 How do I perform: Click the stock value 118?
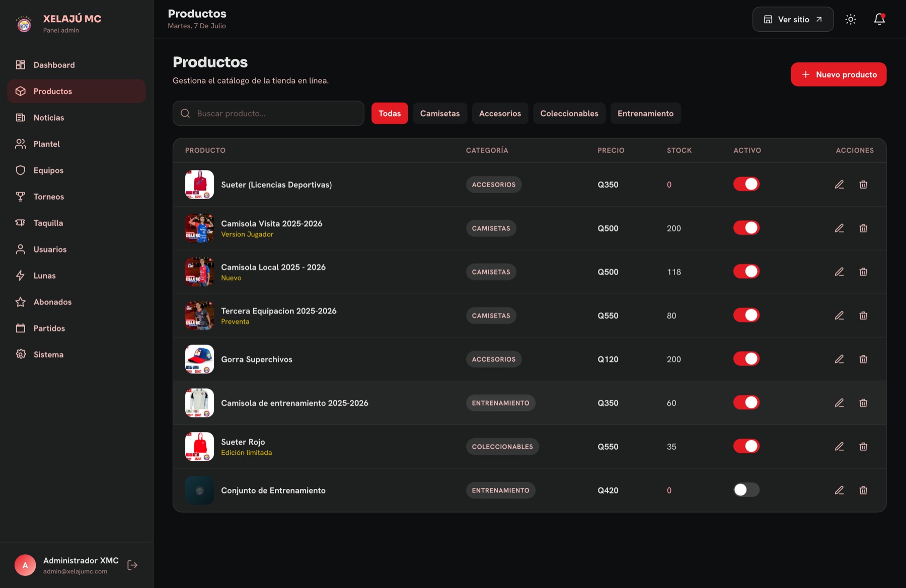[x=674, y=272]
